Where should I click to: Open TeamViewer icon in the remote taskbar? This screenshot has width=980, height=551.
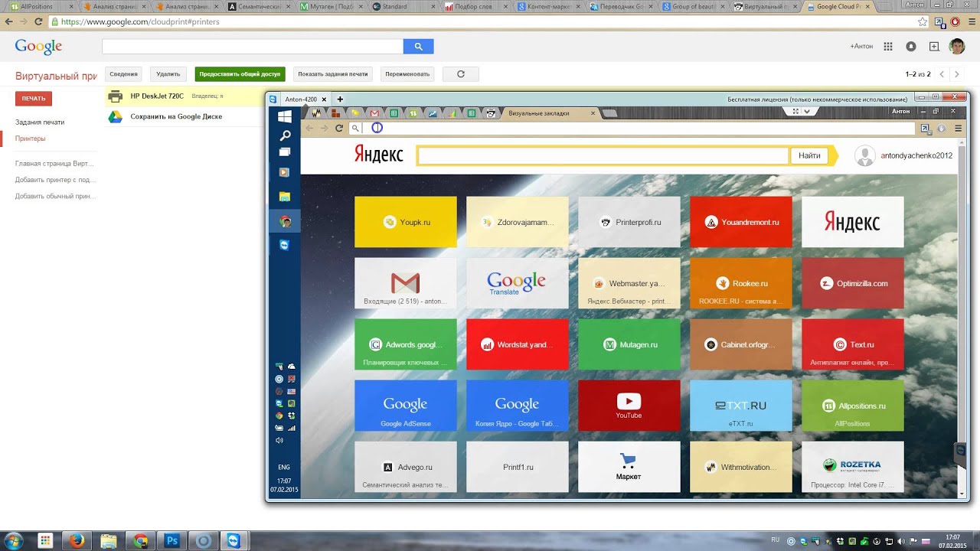coord(285,245)
